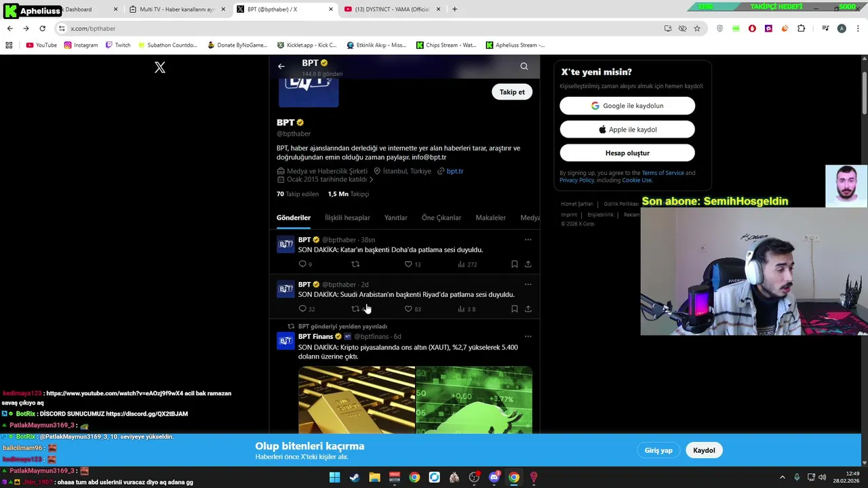Switch to DYSTINCT - YAMA YouTube tab

(392, 9)
